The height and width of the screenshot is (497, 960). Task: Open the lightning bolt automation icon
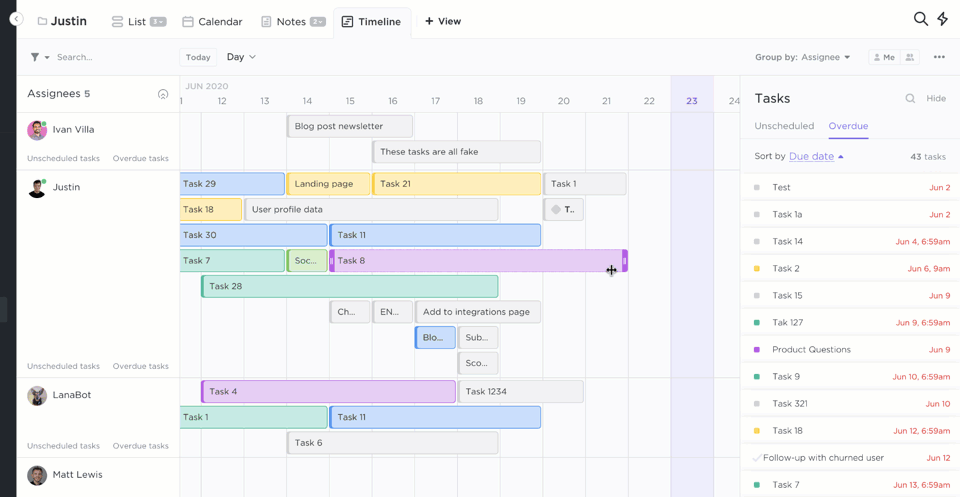click(x=942, y=19)
